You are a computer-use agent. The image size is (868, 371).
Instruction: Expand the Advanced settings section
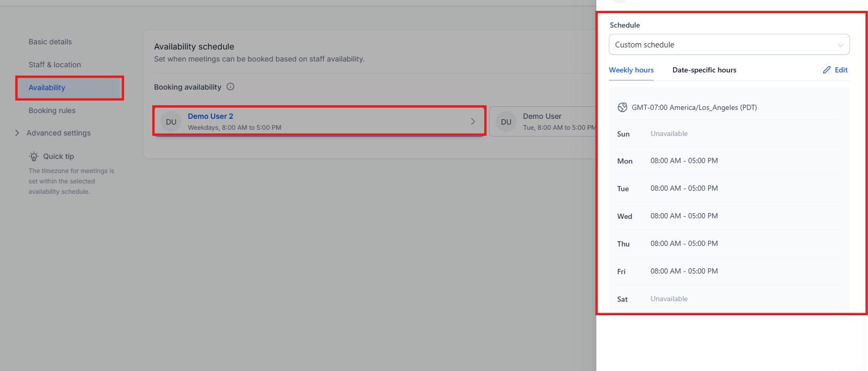[17, 133]
